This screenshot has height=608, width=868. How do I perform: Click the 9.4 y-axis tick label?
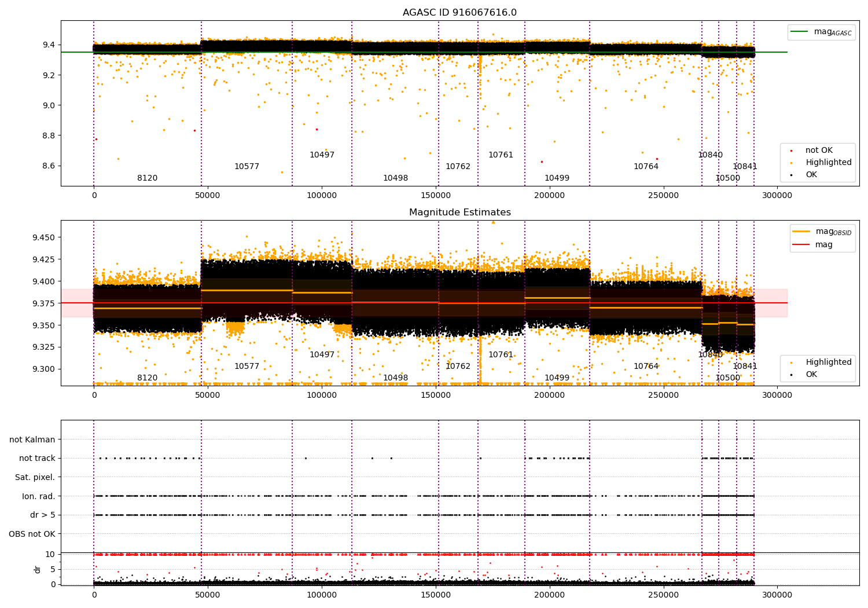(49, 45)
